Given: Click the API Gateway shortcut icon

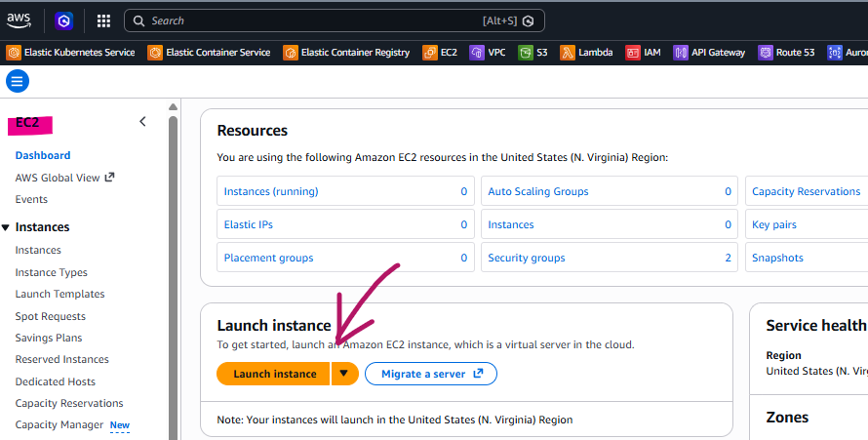Looking at the screenshot, I should point(681,53).
